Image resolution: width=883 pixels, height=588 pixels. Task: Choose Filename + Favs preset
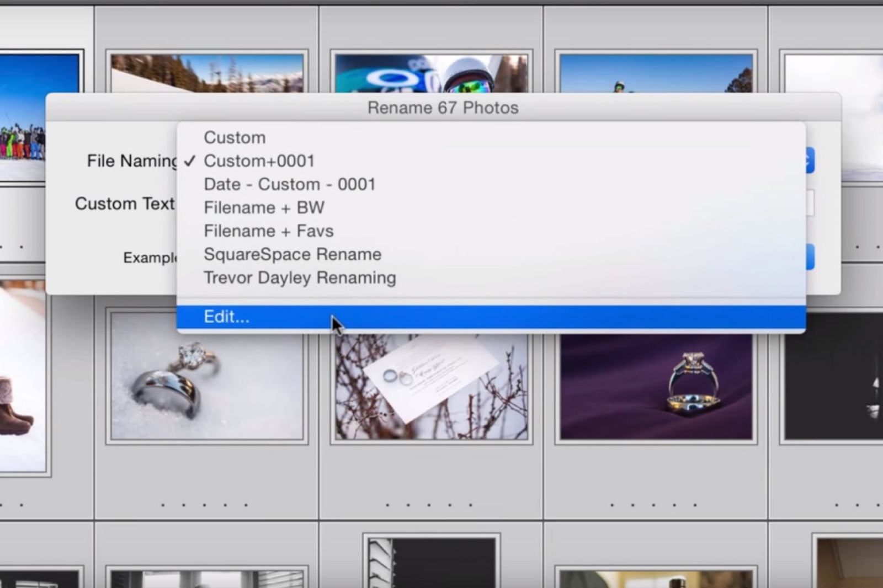[x=268, y=231]
